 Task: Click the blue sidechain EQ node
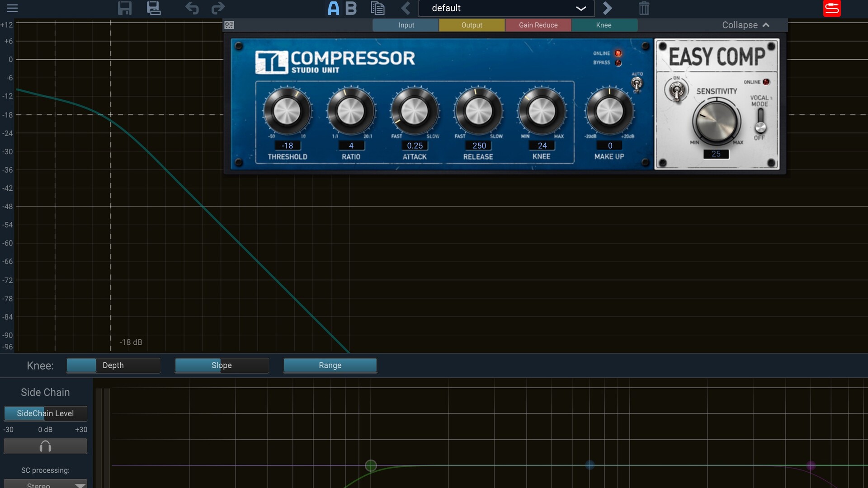(x=590, y=465)
